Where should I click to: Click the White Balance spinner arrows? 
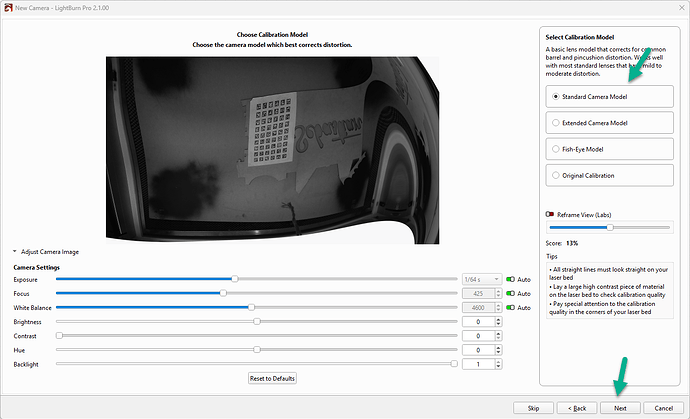pos(499,308)
